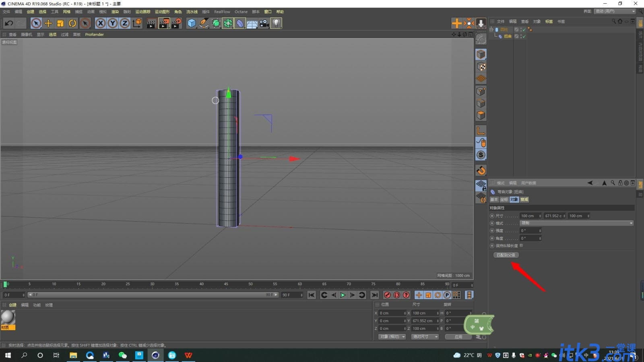
Task: Go to start of animation
Action: pyautogui.click(x=312, y=295)
